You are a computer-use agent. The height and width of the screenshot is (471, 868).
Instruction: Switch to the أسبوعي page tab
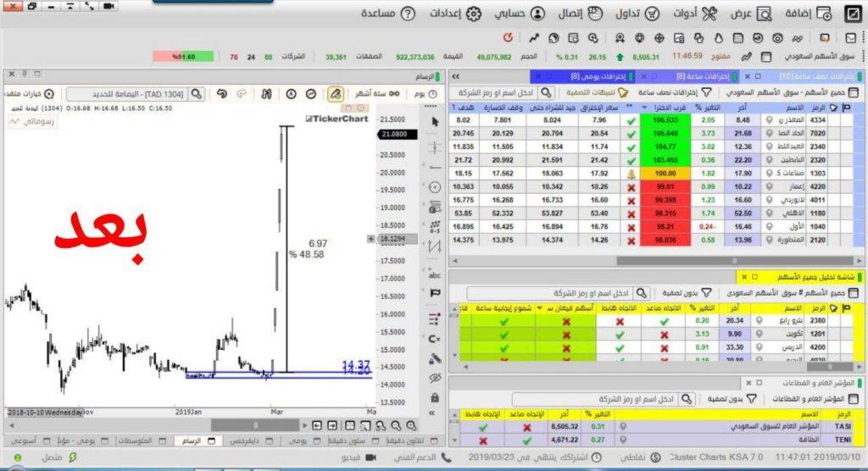[31, 441]
